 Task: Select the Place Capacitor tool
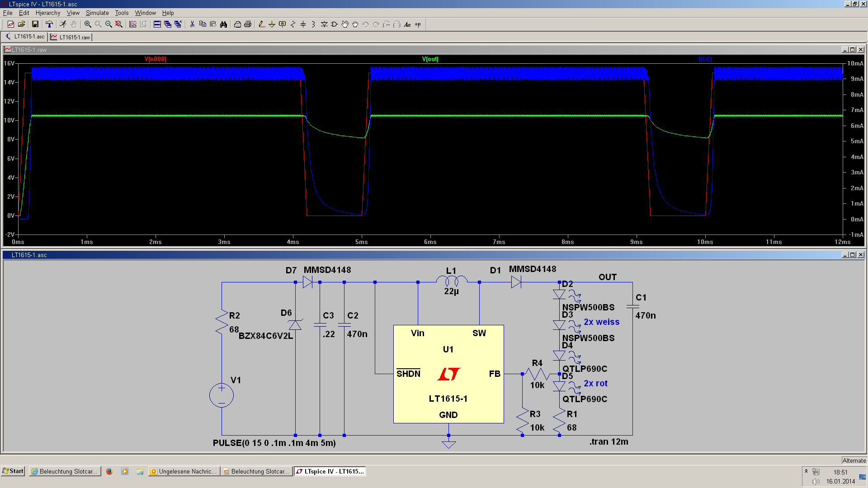303,24
